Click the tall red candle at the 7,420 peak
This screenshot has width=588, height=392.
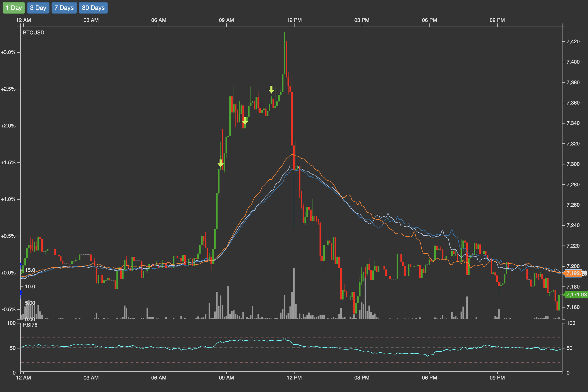click(286, 59)
